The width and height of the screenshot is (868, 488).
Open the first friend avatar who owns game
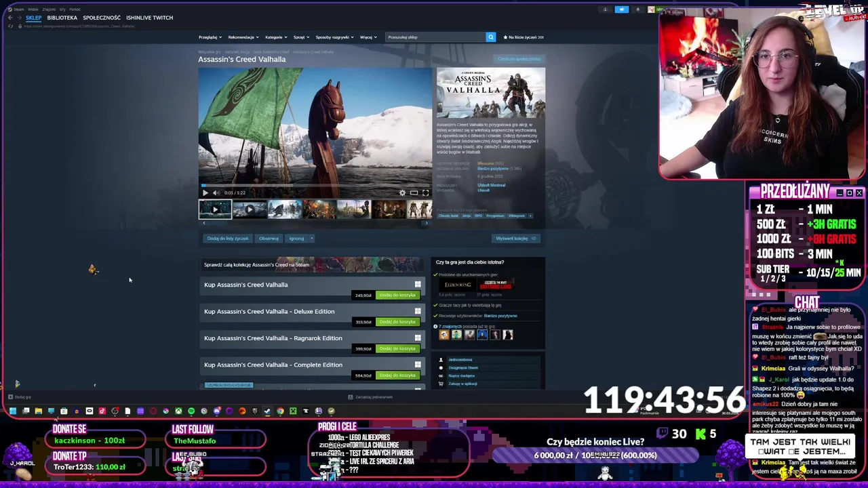coord(444,335)
